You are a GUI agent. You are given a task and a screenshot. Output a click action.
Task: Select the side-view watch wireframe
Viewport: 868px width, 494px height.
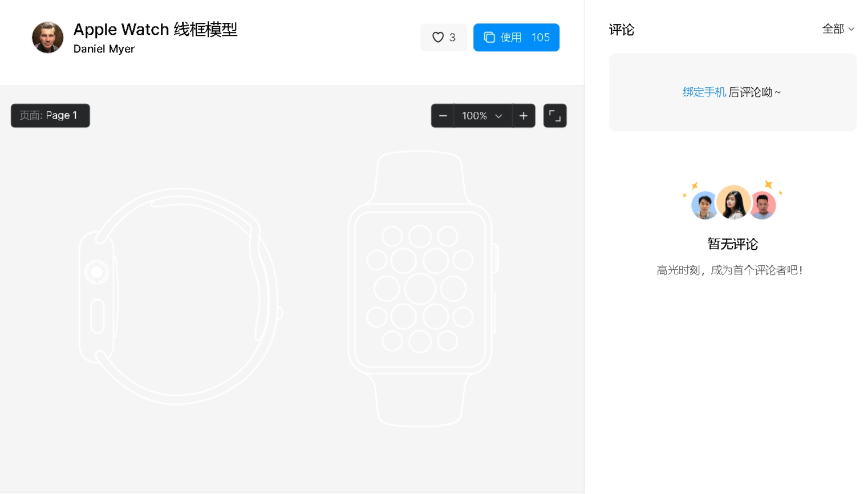pos(180,297)
